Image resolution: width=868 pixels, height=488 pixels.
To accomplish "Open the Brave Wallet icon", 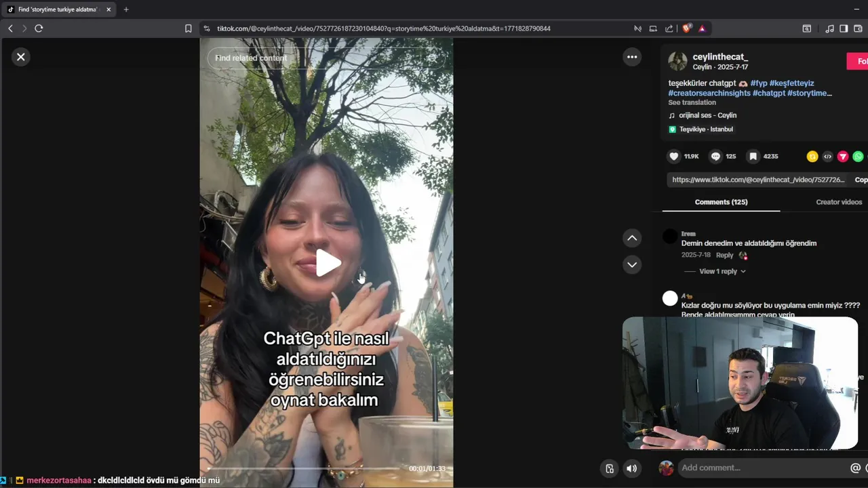I will [x=859, y=28].
